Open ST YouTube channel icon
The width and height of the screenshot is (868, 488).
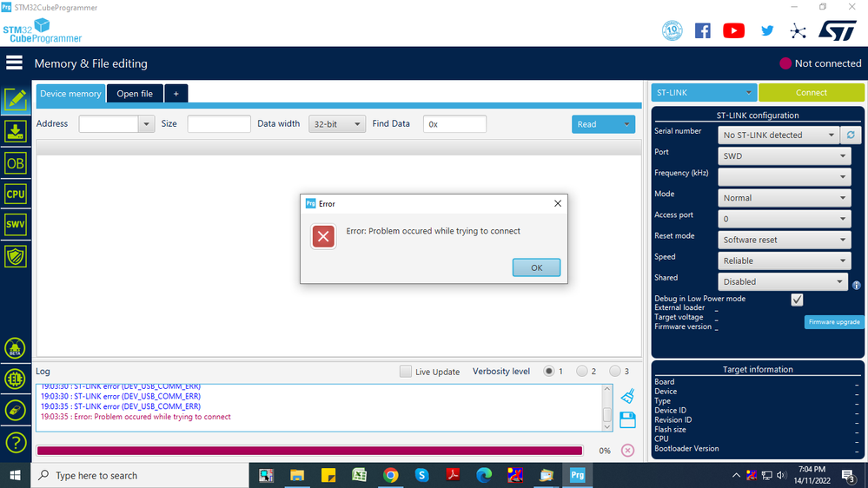click(733, 30)
